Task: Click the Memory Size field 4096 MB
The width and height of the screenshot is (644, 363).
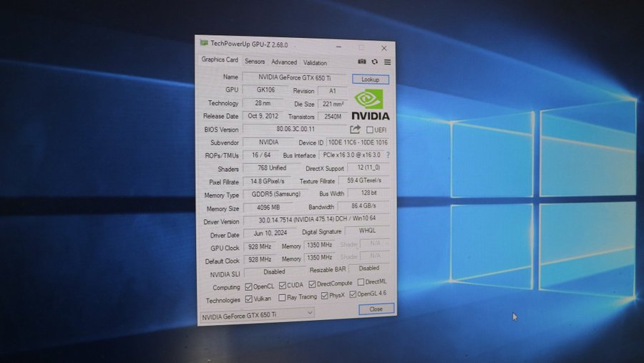Action: click(268, 207)
